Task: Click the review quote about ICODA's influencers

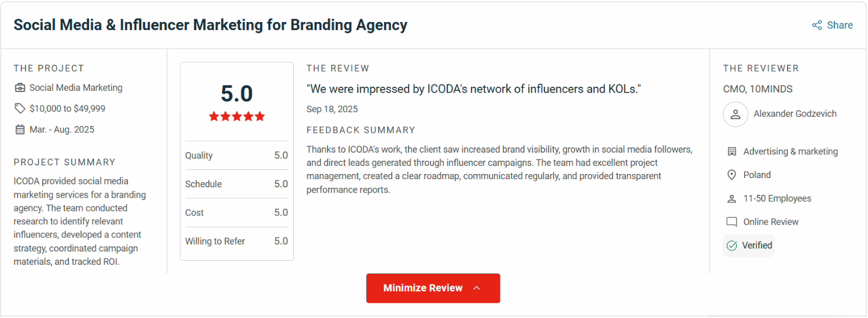Action: tap(474, 89)
